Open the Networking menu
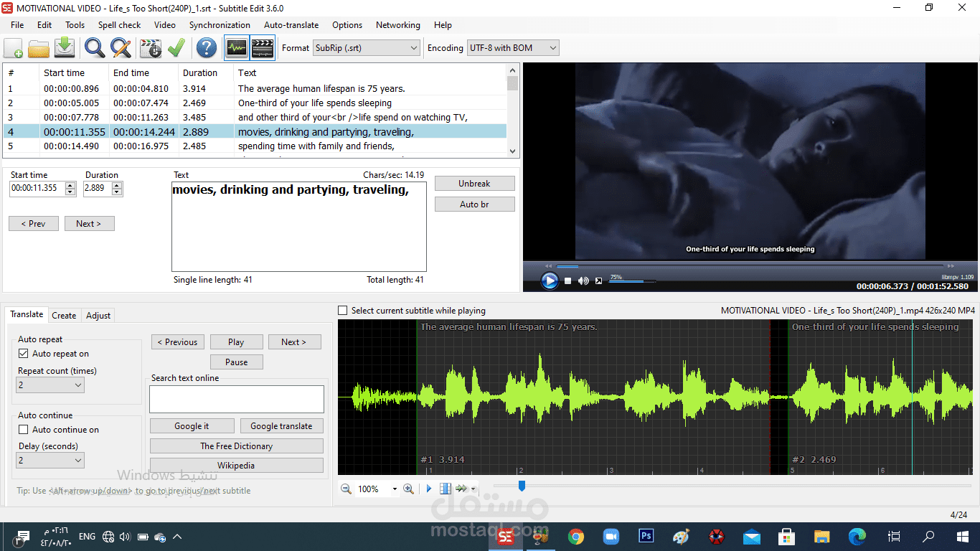The height and width of the screenshot is (551, 980). [398, 25]
